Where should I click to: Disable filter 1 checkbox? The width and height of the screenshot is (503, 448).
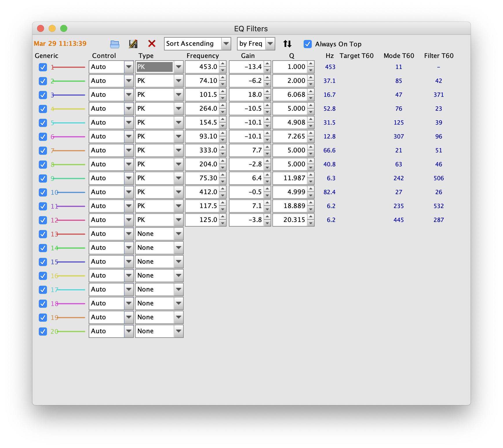pyautogui.click(x=43, y=67)
